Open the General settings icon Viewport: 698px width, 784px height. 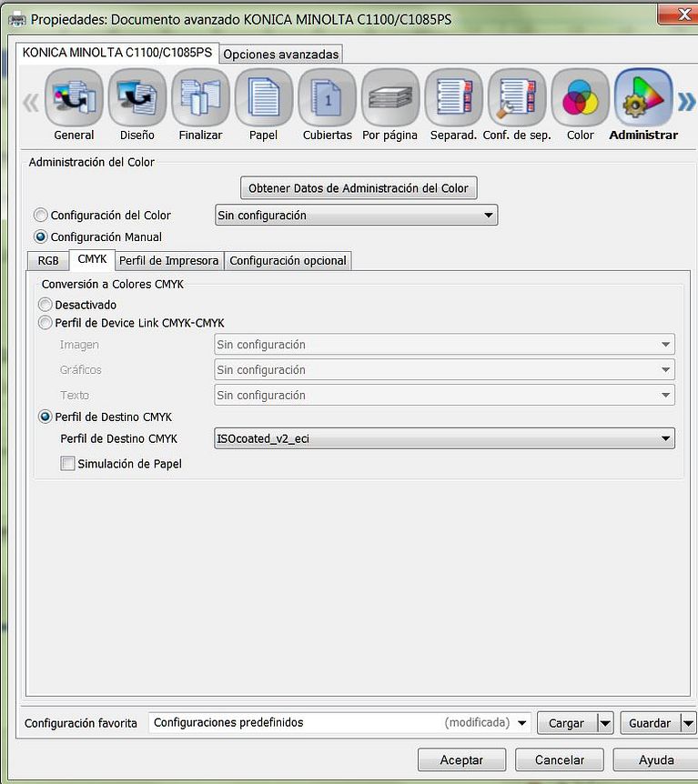[x=74, y=97]
